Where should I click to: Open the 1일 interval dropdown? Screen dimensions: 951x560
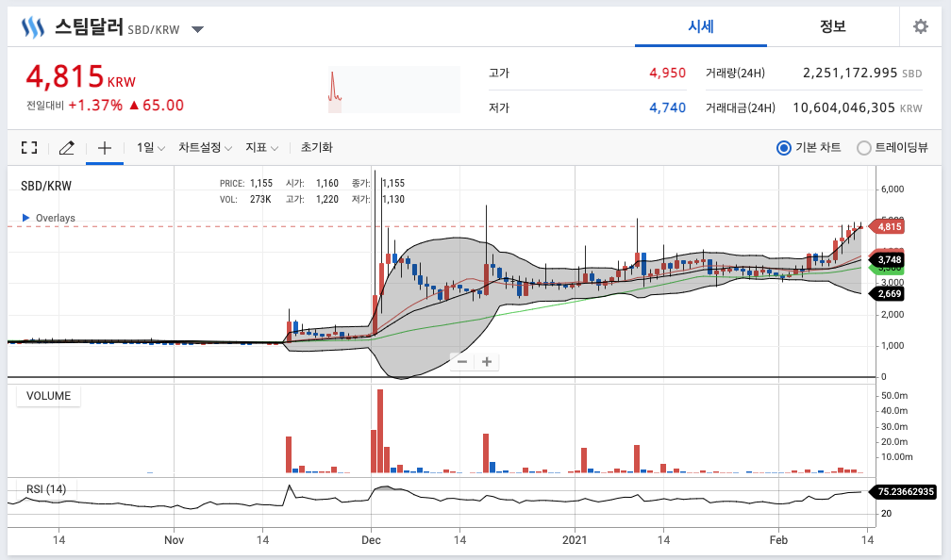(x=150, y=147)
